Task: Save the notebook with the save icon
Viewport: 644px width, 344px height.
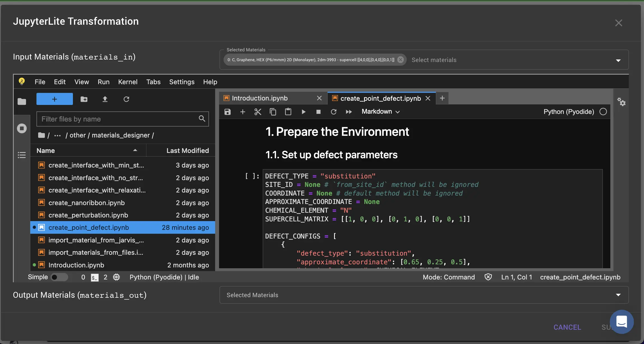Action: 227,112
